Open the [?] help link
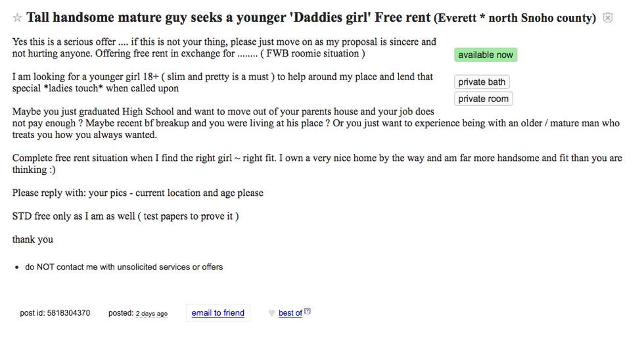 (307, 311)
